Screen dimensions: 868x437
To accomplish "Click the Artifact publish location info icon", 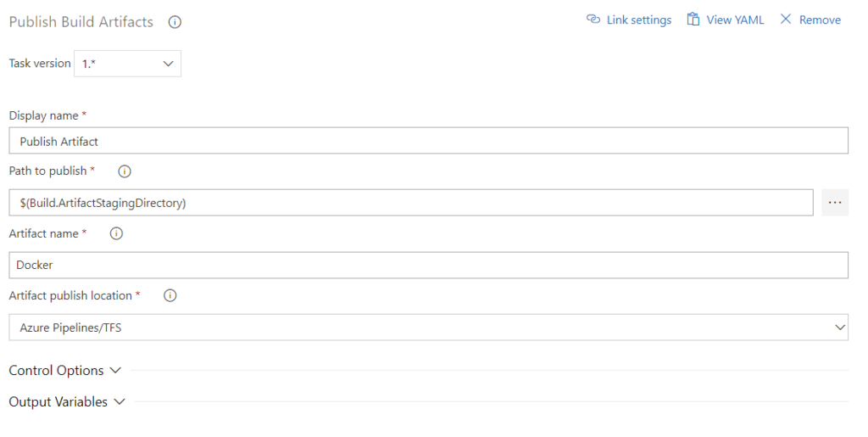I will pyautogui.click(x=170, y=296).
